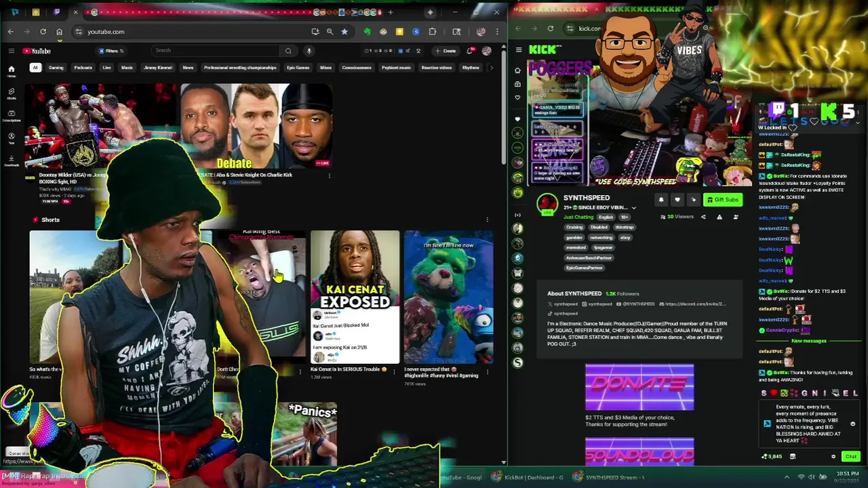The image size is (868, 488).
Task: Open the browser home page button
Action: [x=59, y=32]
